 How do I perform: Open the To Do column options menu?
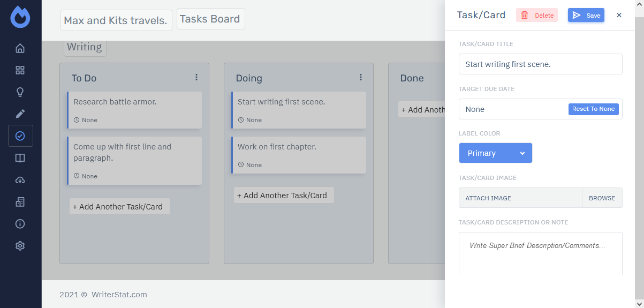(x=196, y=78)
